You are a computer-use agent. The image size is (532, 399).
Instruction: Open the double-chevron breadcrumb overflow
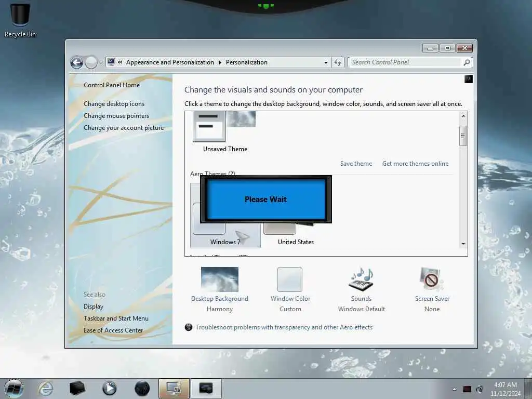(x=120, y=62)
